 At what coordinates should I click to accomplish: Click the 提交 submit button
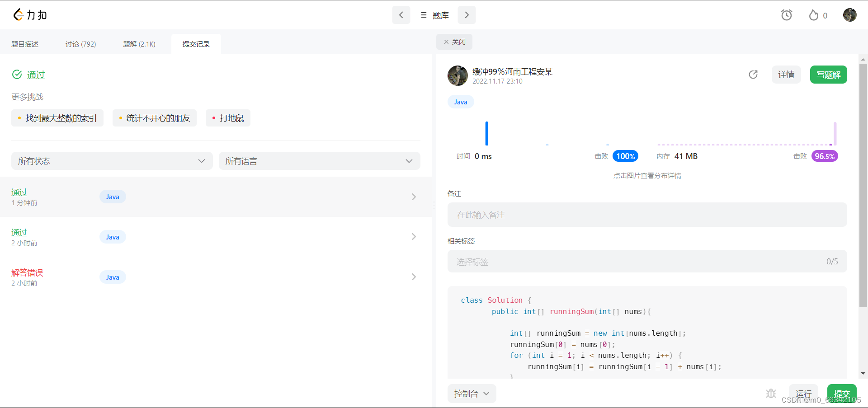841,394
